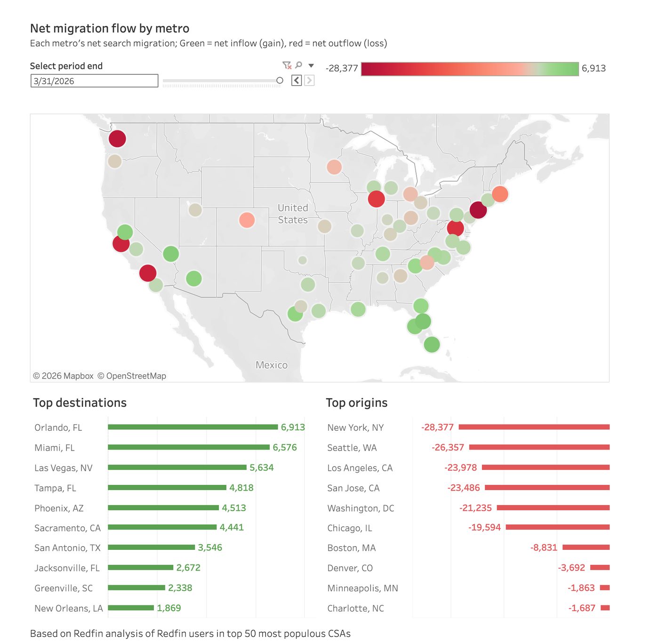Click the Orlando, FL green bar

coord(193,427)
